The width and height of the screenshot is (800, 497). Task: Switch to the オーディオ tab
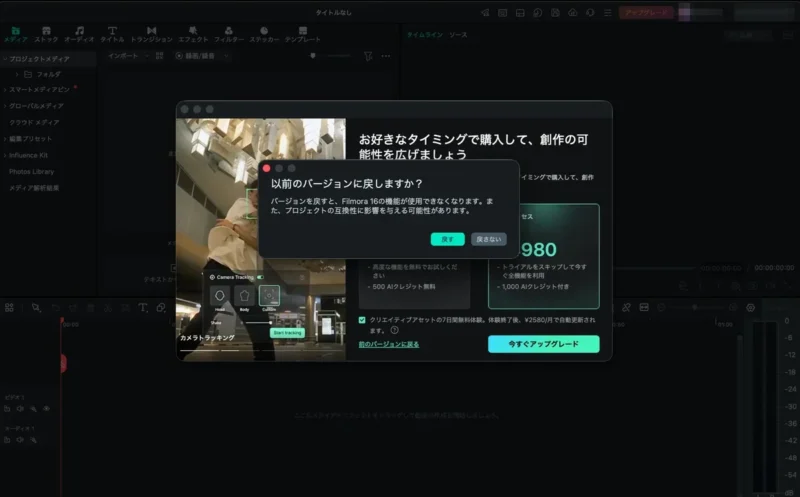tap(79, 34)
